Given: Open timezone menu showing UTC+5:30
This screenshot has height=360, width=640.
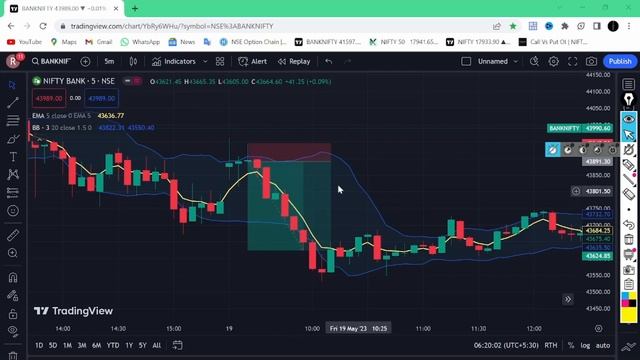Looking at the screenshot, I should (506, 345).
